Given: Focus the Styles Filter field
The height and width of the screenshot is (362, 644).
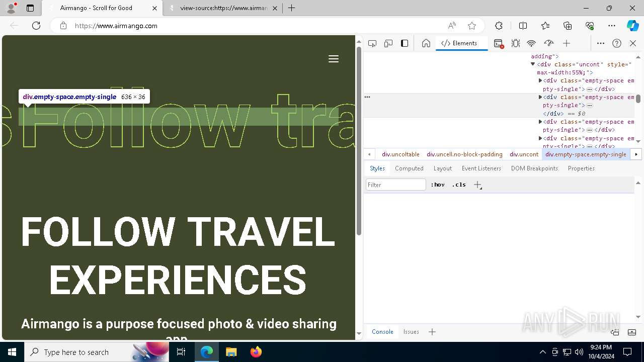Looking at the screenshot, I should pos(396,185).
